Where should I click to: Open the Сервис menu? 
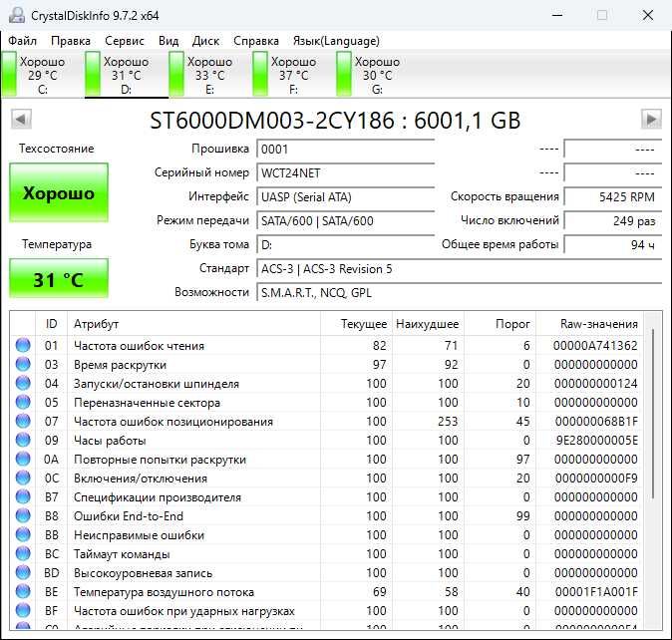click(x=125, y=41)
